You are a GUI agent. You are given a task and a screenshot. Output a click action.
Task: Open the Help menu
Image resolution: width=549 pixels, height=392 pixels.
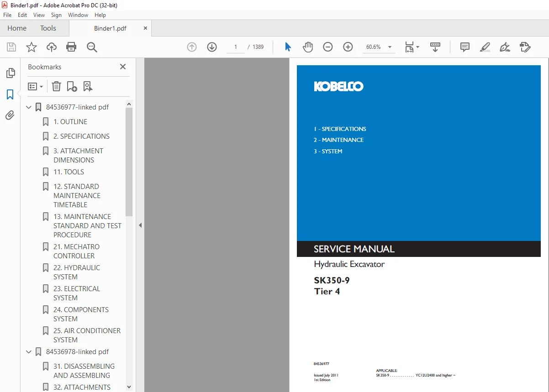pos(100,15)
